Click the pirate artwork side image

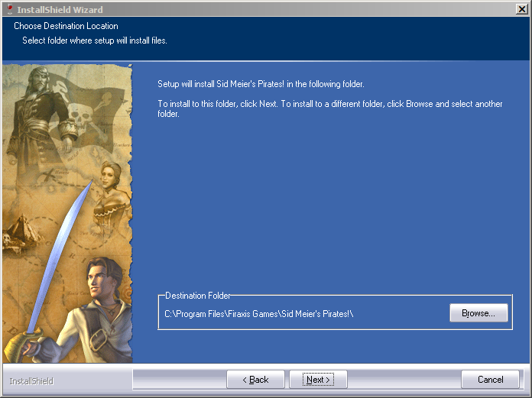(67, 213)
